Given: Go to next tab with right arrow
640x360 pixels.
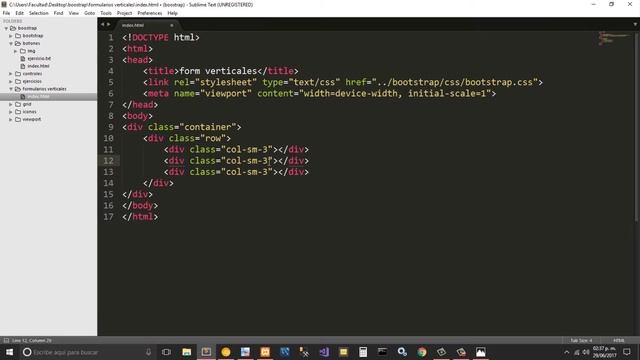Looking at the screenshot, I should [108, 24].
